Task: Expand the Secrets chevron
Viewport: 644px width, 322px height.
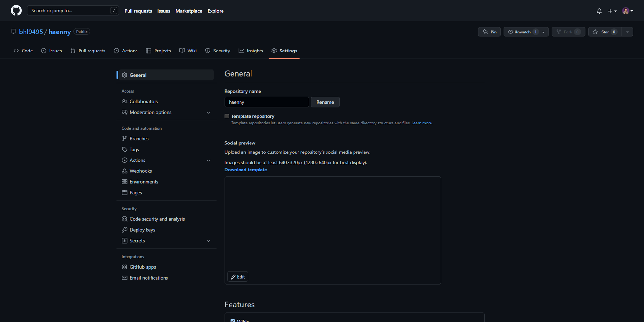Action: pos(208,241)
